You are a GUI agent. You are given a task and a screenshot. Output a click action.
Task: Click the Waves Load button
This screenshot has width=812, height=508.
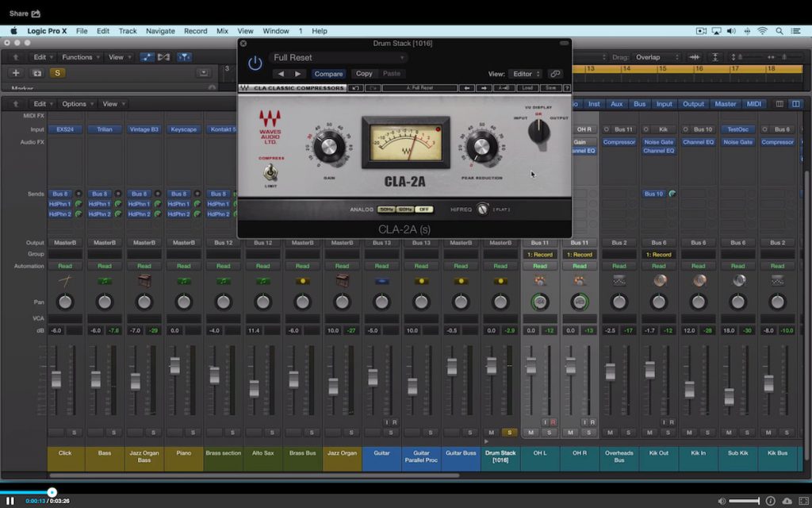(x=527, y=88)
